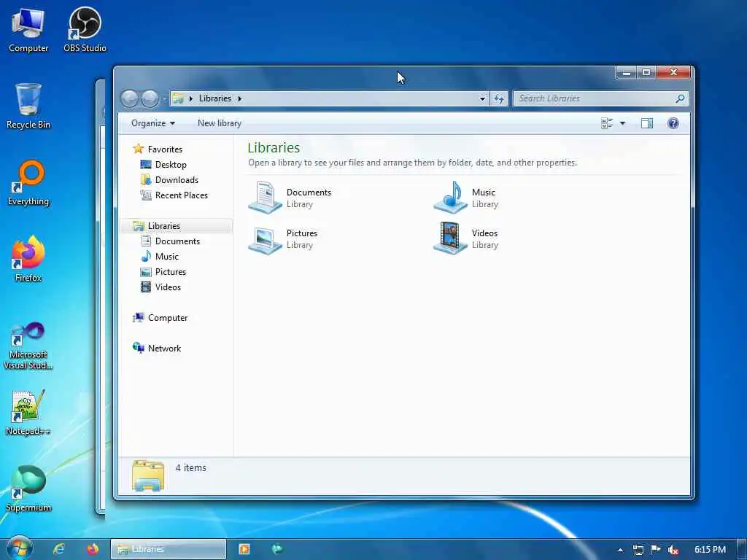747x560 pixels.
Task: Open Music in navigation tree
Action: 167,256
